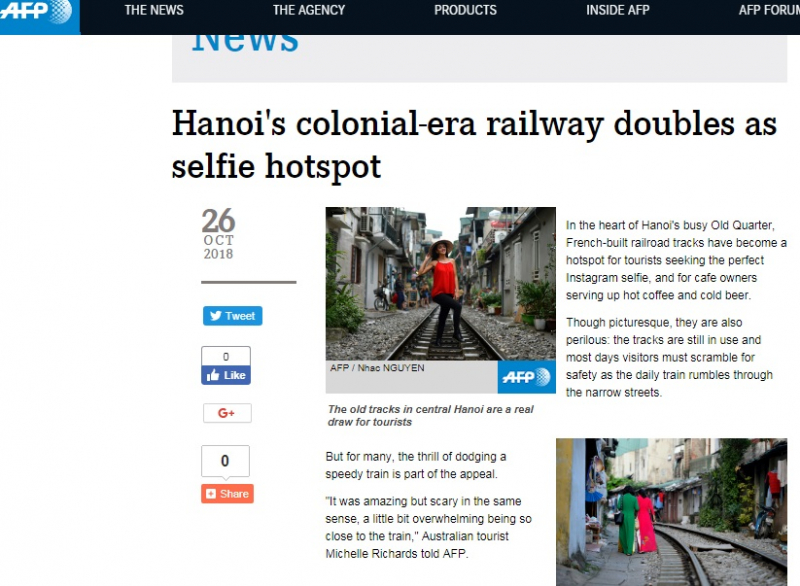Click the woman on tracks photo

[440, 284]
